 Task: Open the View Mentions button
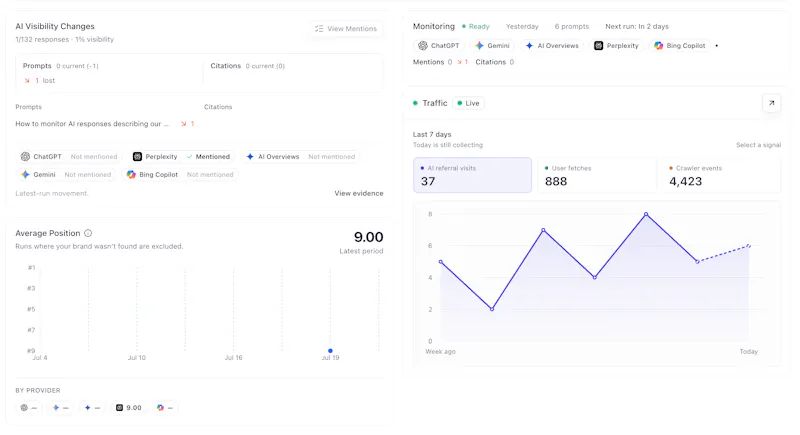[x=346, y=29]
